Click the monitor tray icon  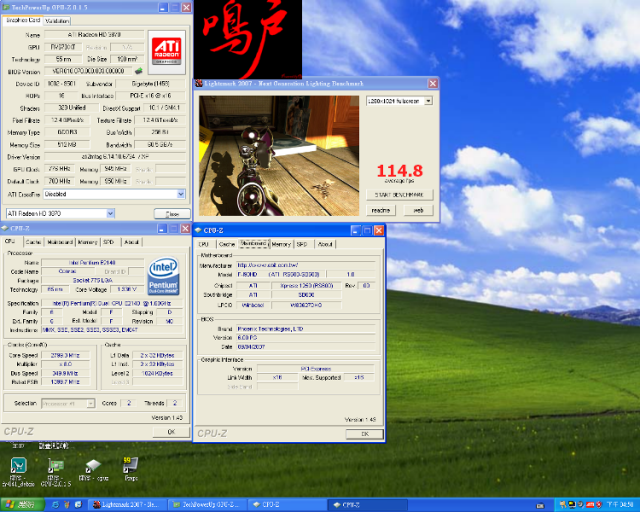tap(572, 505)
